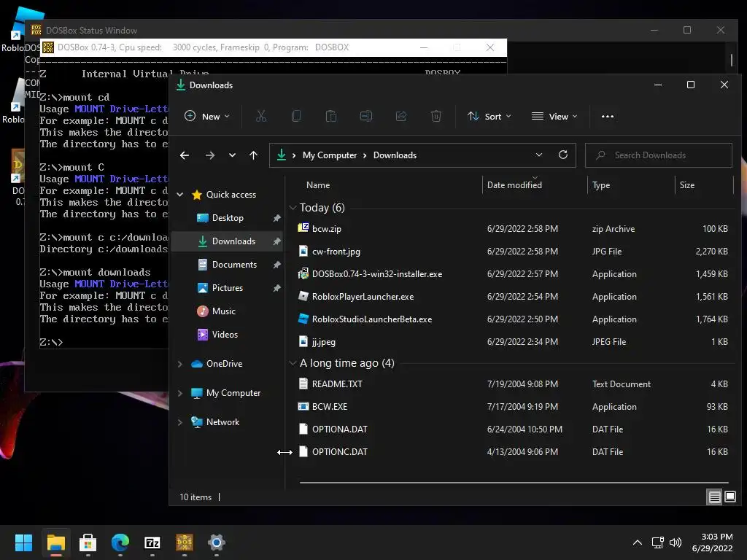This screenshot has height=560, width=747.
Task: Unpin Desktop using its pin icon
Action: 276,217
